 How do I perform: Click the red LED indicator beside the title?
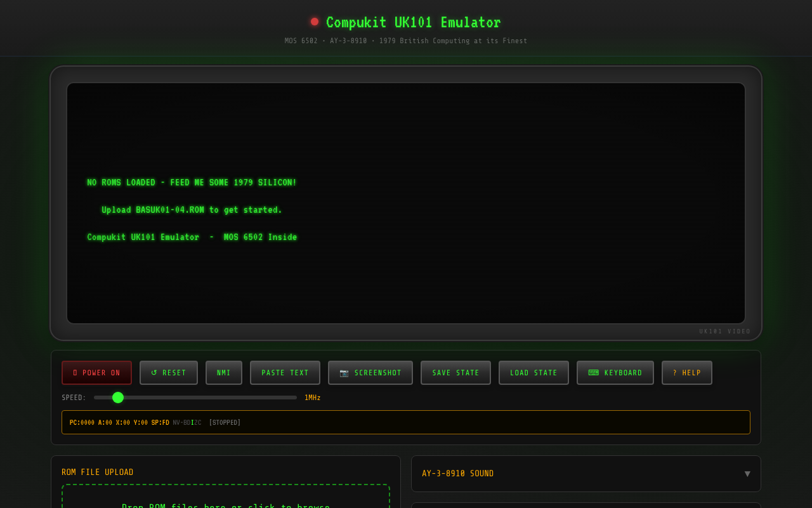pyautogui.click(x=314, y=21)
